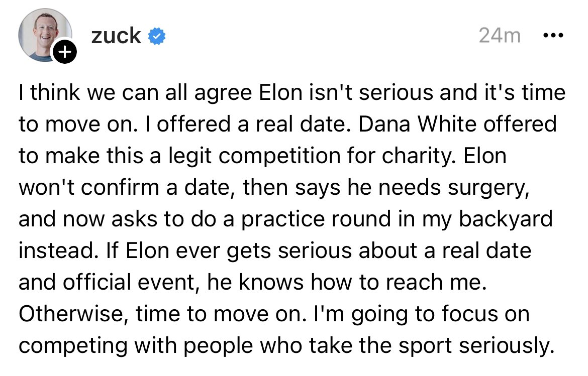This screenshot has width=588, height=376.
Task: Click the 24m timestamp to open the post
Action: 500,35
